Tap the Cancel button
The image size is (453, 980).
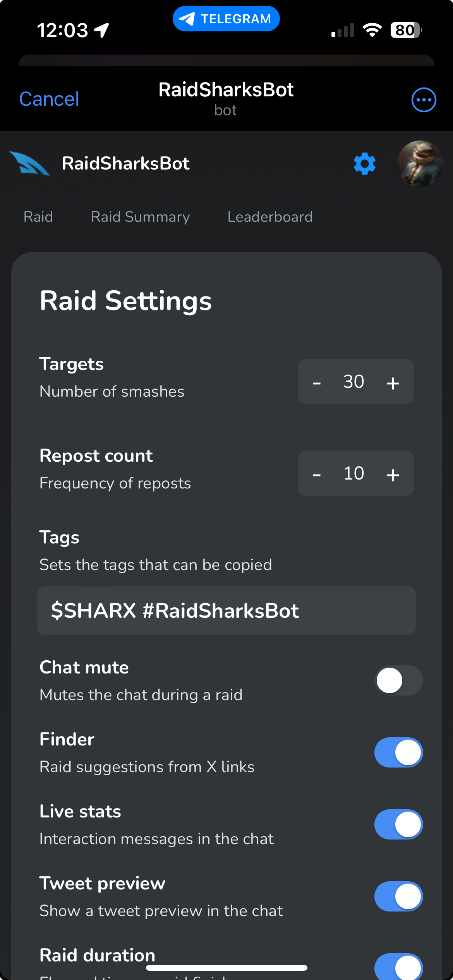point(49,99)
